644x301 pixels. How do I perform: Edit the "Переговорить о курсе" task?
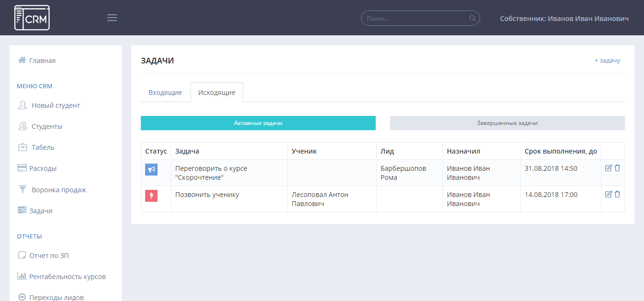(x=608, y=168)
